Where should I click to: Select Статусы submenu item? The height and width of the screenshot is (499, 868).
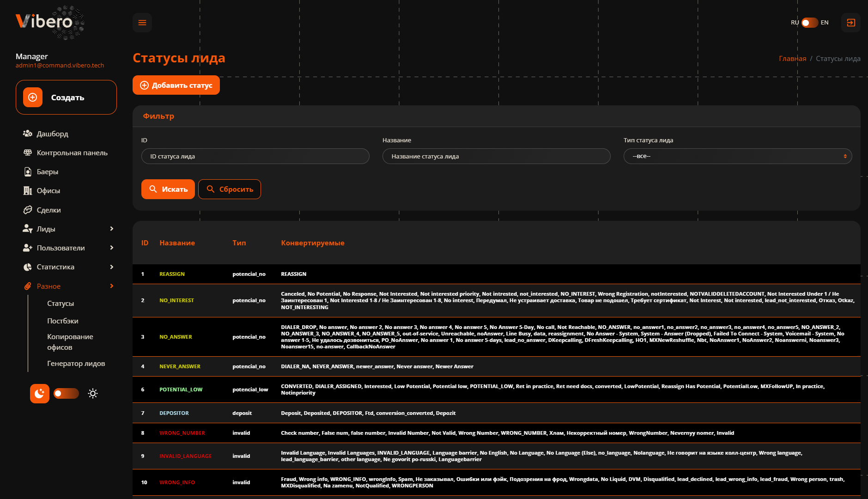[61, 304]
